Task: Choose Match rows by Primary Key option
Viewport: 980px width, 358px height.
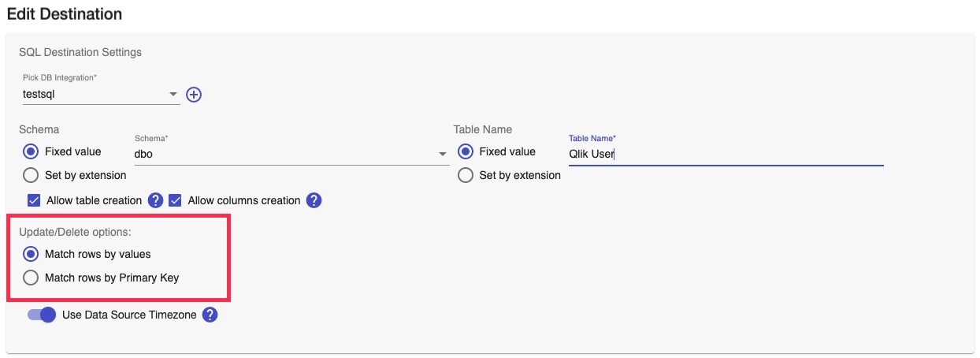Action: (32, 278)
